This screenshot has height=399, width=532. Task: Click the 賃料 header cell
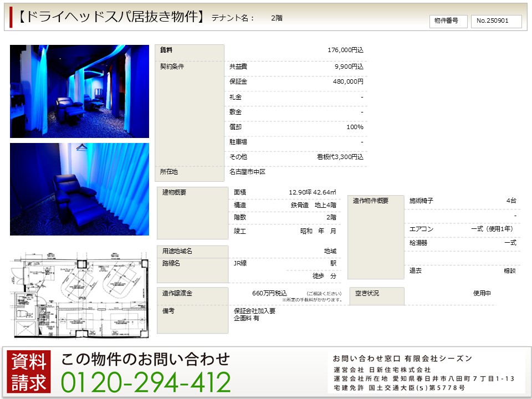coord(190,53)
